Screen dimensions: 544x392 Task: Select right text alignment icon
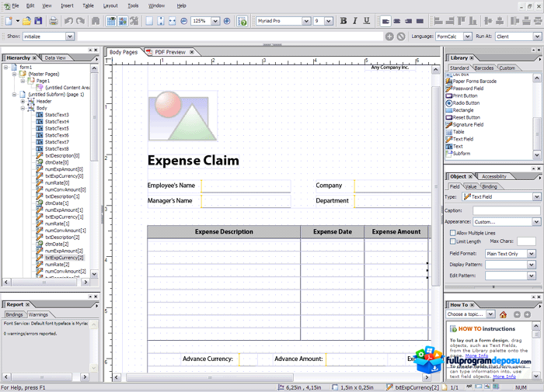click(408, 21)
